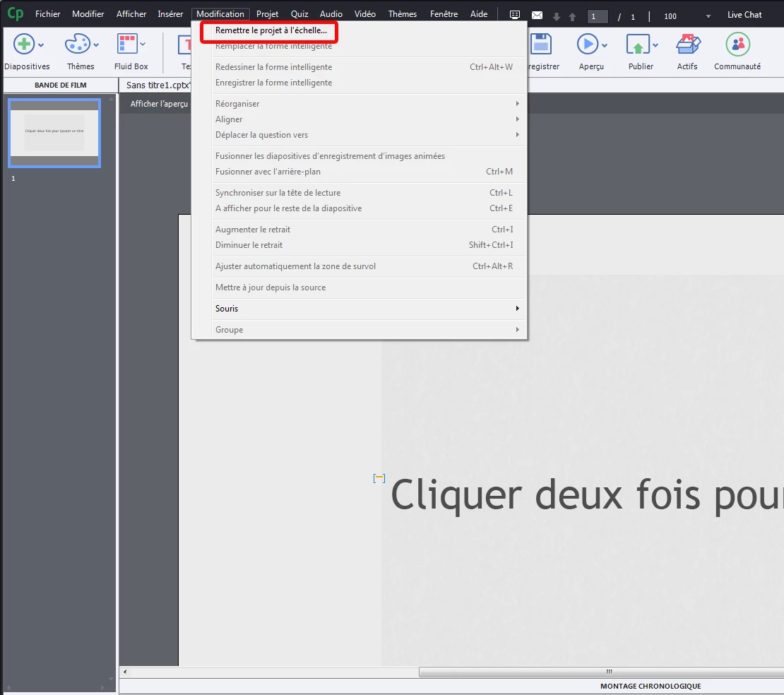Open the Fichier menu
Screen dimensions: 784x695
tap(47, 14)
